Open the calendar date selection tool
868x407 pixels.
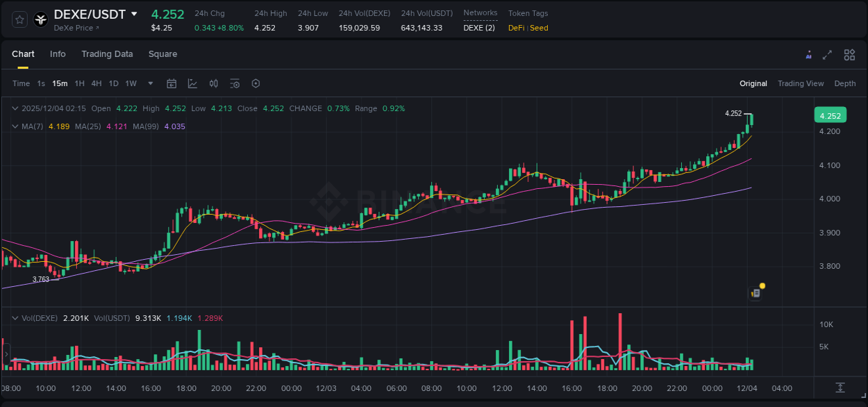coord(172,83)
